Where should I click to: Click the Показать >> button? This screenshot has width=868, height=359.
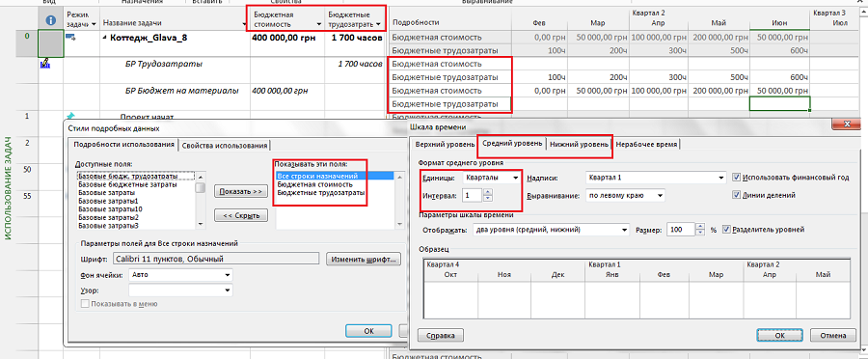pos(241,191)
